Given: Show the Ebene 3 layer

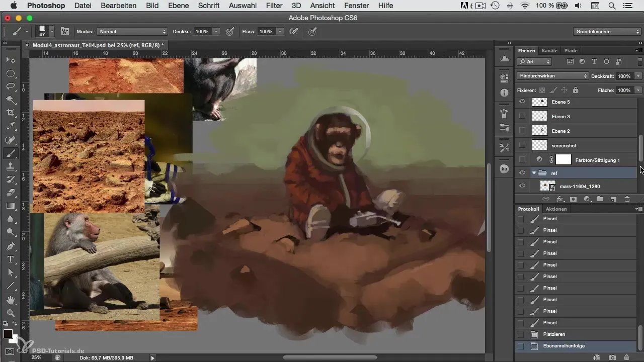Looking at the screenshot, I should (x=522, y=116).
